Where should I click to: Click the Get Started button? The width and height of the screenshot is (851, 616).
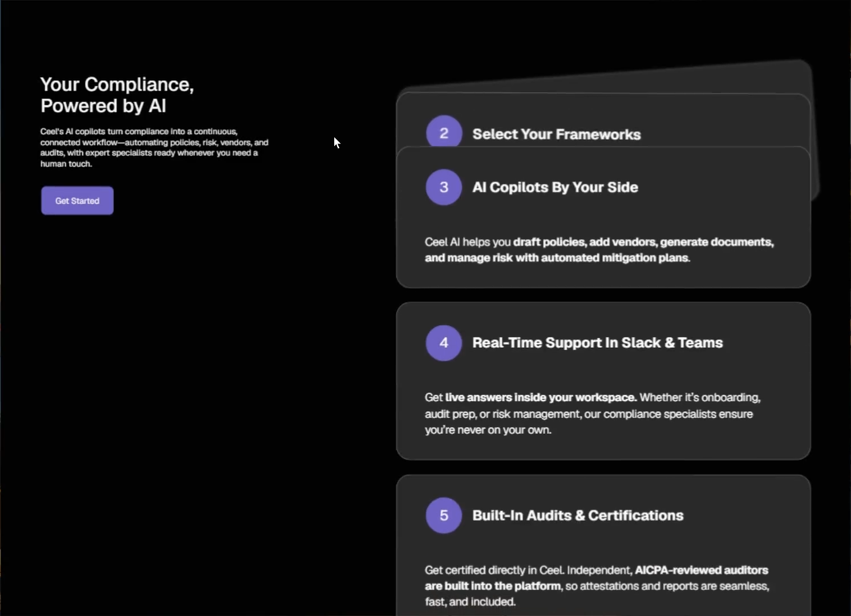77,201
